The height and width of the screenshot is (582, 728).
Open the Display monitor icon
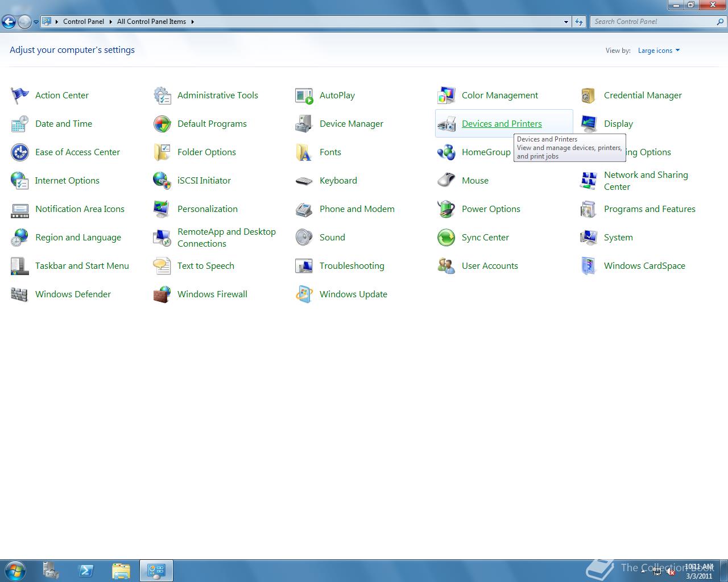589,124
